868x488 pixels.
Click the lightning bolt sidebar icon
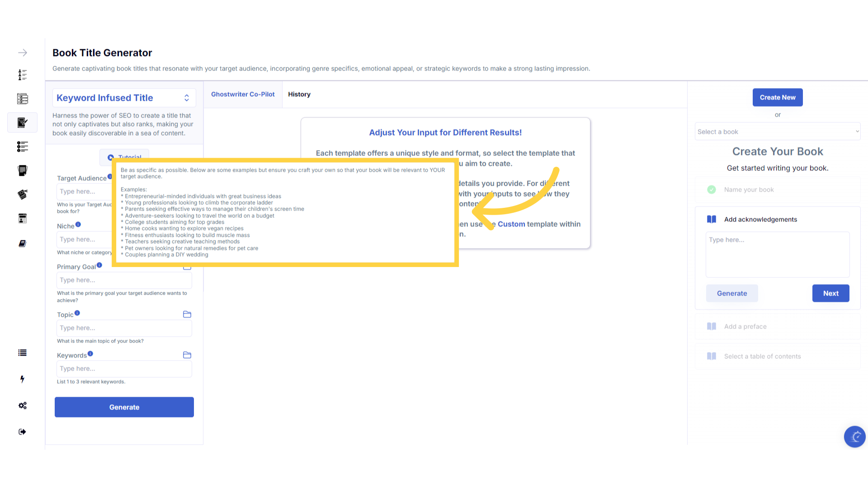[22, 379]
